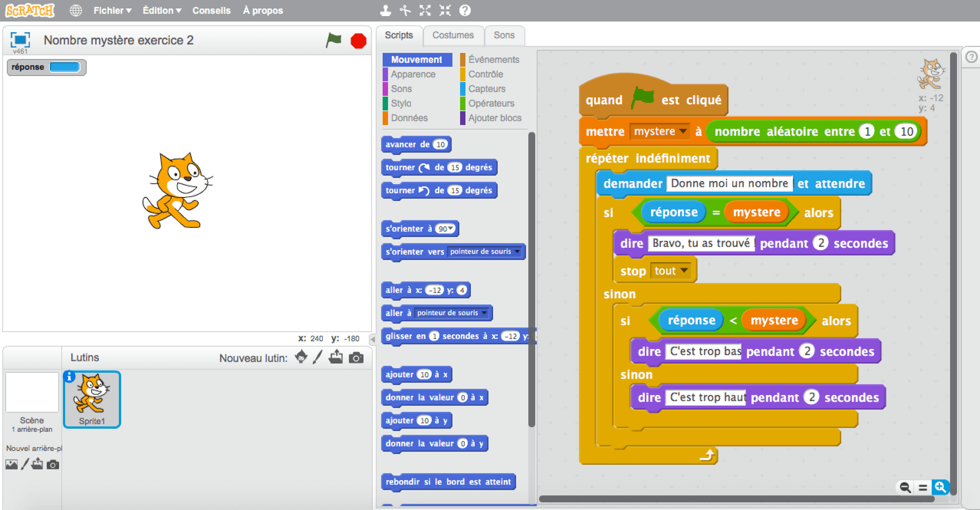The image size is (980, 510).
Task: Select the Scène backdrop thumbnail
Action: (x=32, y=392)
